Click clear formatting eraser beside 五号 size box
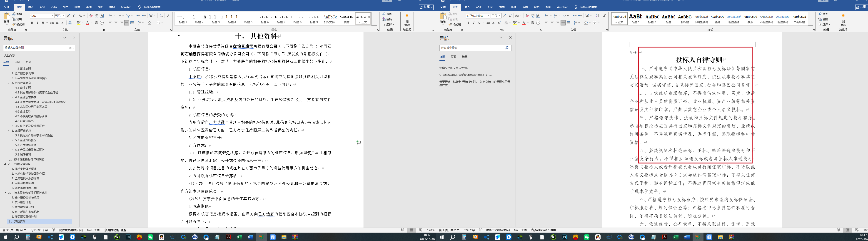868x241 pixels. tap(91, 16)
